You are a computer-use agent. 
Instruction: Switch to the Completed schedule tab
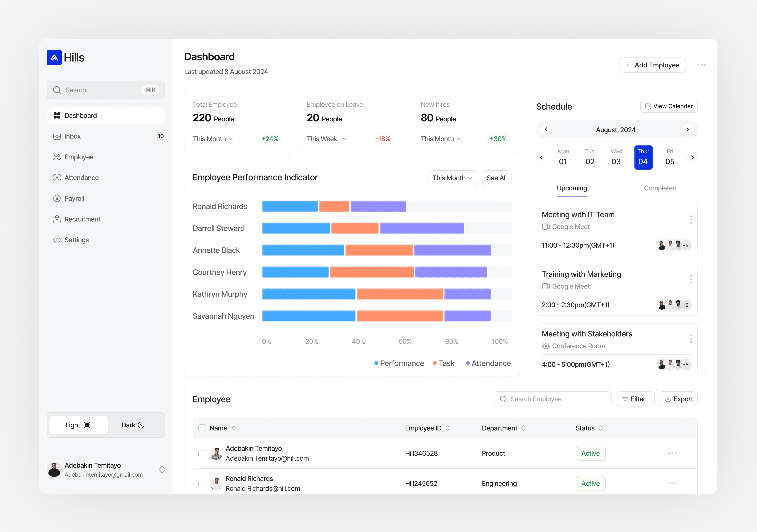660,188
